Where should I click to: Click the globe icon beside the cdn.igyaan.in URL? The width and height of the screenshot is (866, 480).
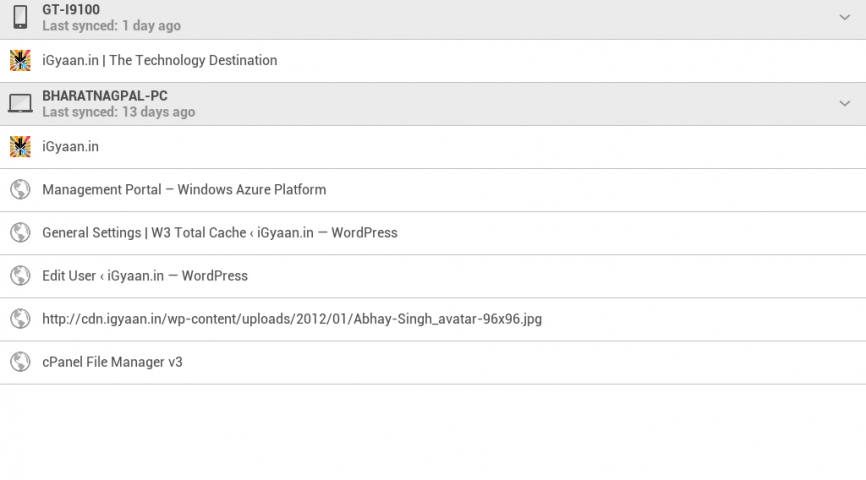pyautogui.click(x=20, y=318)
